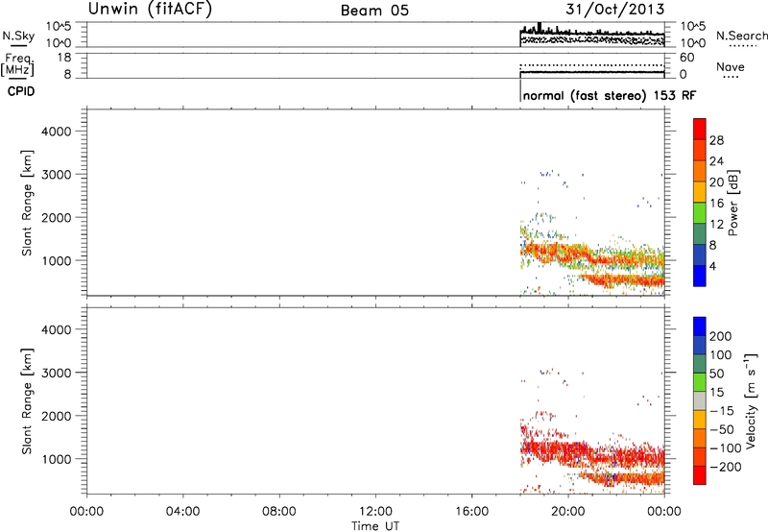Click the "0" Nave axis tick
768x532 pixels.
tap(684, 75)
